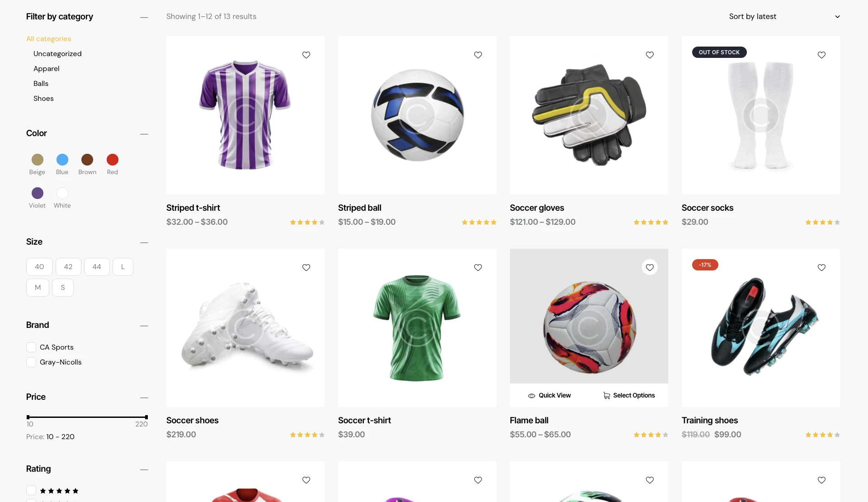Add Striped t-shirt to wishlist
The height and width of the screenshot is (502, 868).
pyautogui.click(x=306, y=55)
